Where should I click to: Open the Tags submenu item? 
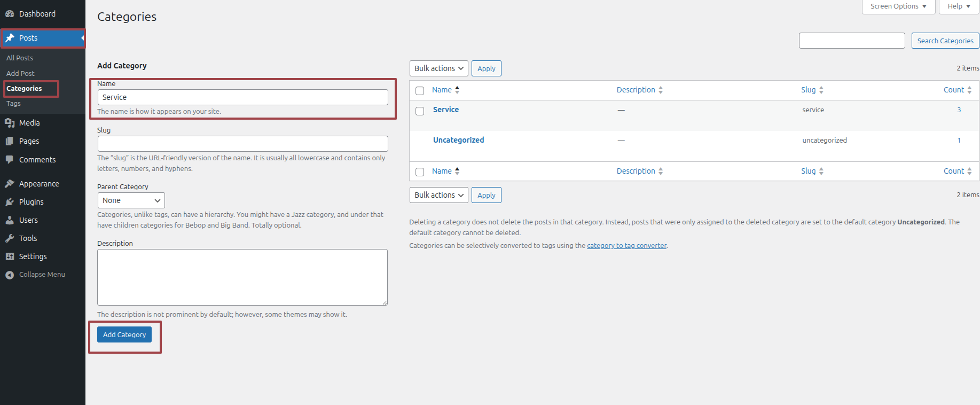coord(13,104)
